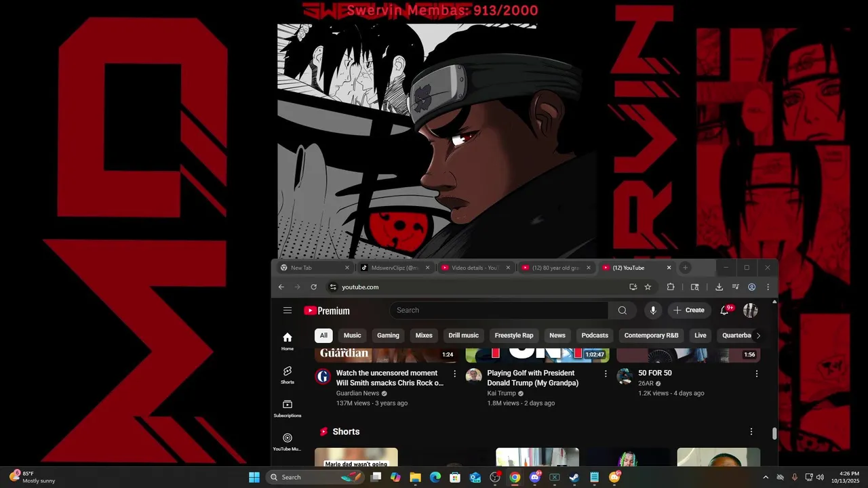Open the 50 FOR 50 video title
868x488 pixels.
(655, 373)
